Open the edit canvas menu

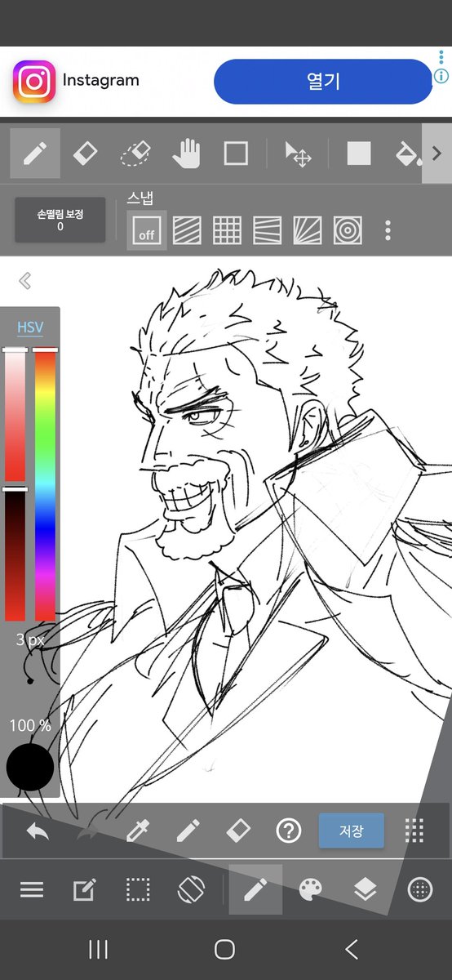[84, 890]
